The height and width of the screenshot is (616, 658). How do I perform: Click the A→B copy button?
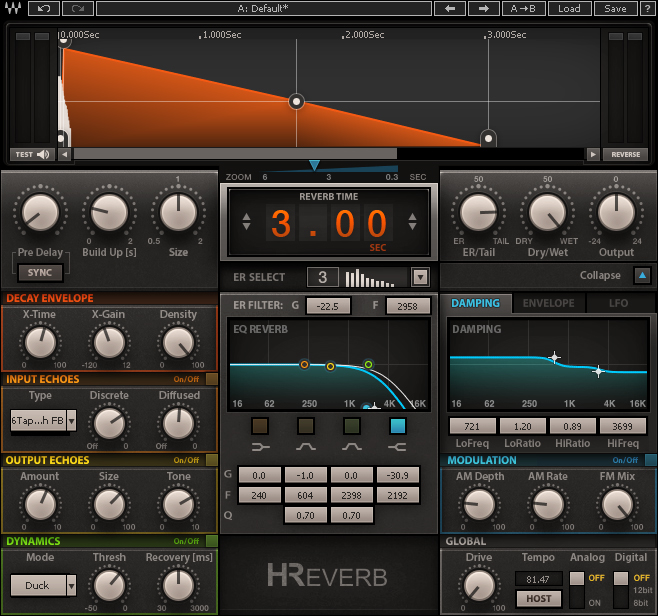[523, 8]
